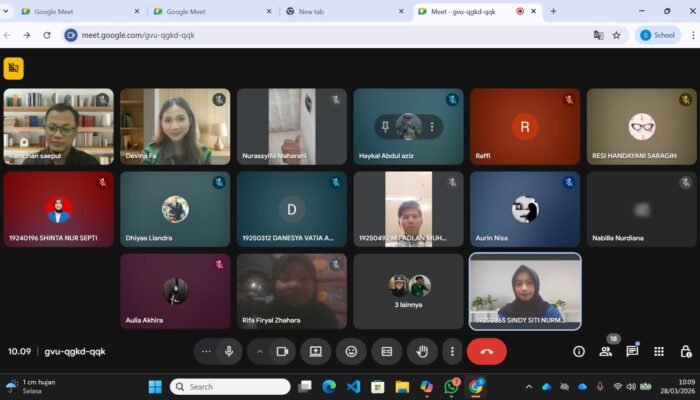Close the New tab tab
700x400 pixels.
tap(401, 12)
